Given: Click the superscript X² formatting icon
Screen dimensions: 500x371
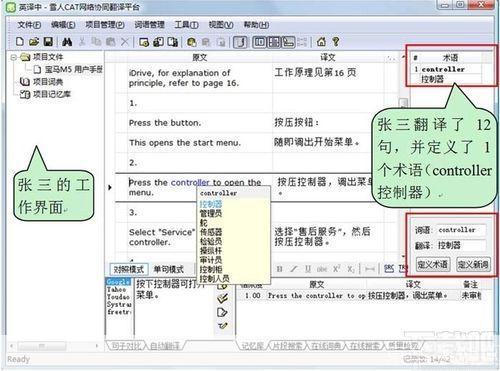Looking at the screenshot, I should pos(337,269).
